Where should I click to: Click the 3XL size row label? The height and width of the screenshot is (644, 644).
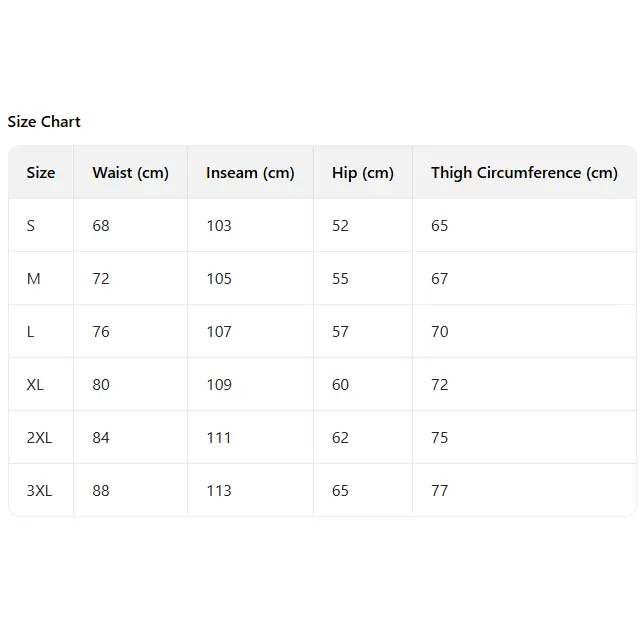coord(39,491)
